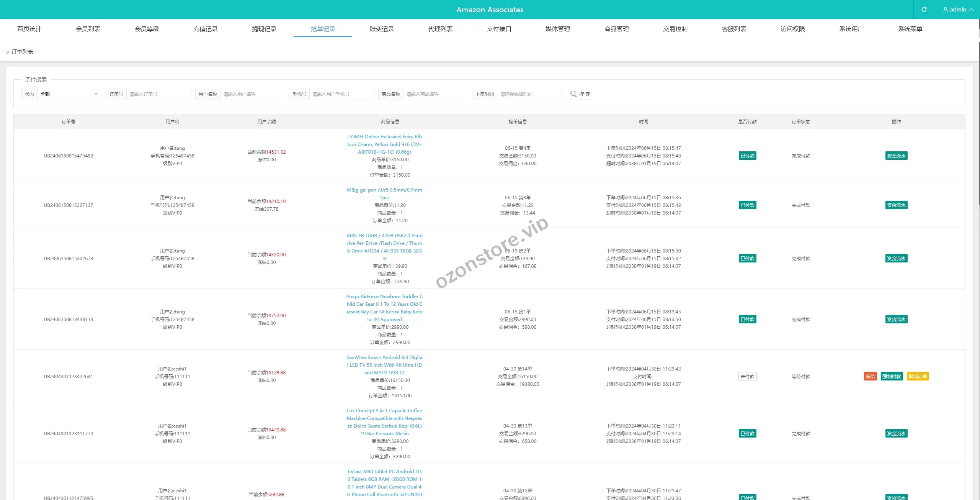Go to 商品管理 menu
This screenshot has height=500, width=980.
pyautogui.click(x=616, y=29)
